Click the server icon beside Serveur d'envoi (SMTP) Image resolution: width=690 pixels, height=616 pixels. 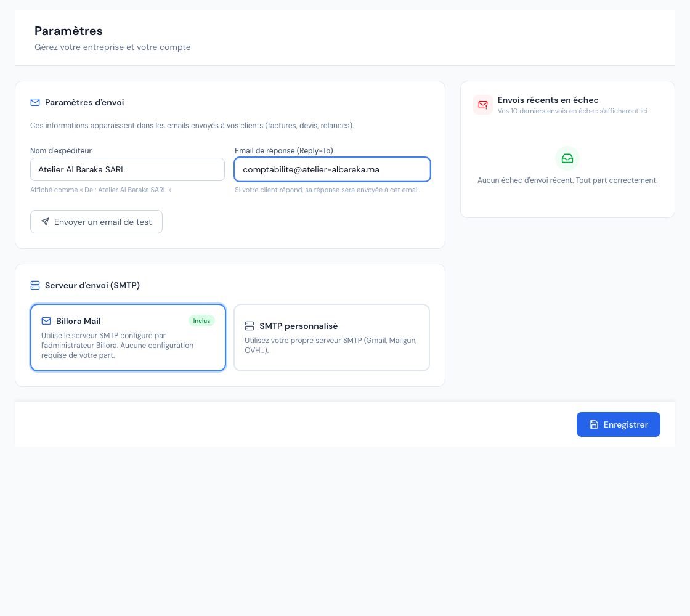[x=35, y=285]
